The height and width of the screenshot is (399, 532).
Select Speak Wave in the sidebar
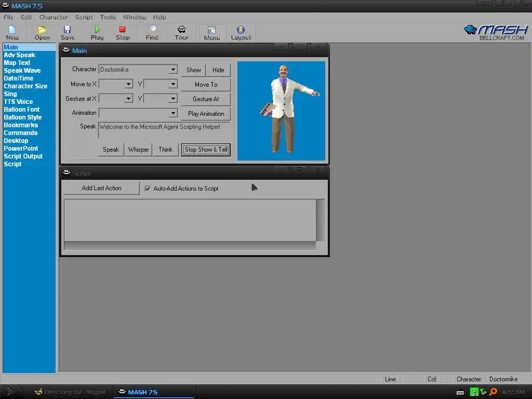[22, 71]
